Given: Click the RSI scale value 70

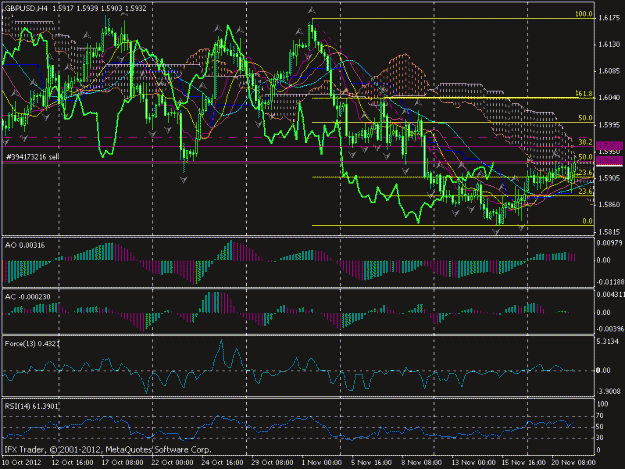Looking at the screenshot, I should click(600, 416).
